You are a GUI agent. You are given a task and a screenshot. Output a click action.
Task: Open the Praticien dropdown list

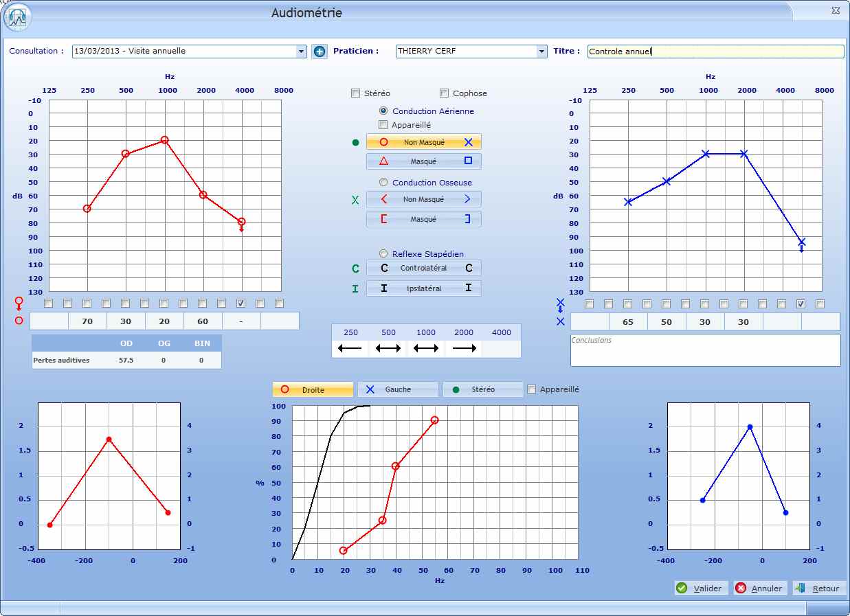point(541,52)
